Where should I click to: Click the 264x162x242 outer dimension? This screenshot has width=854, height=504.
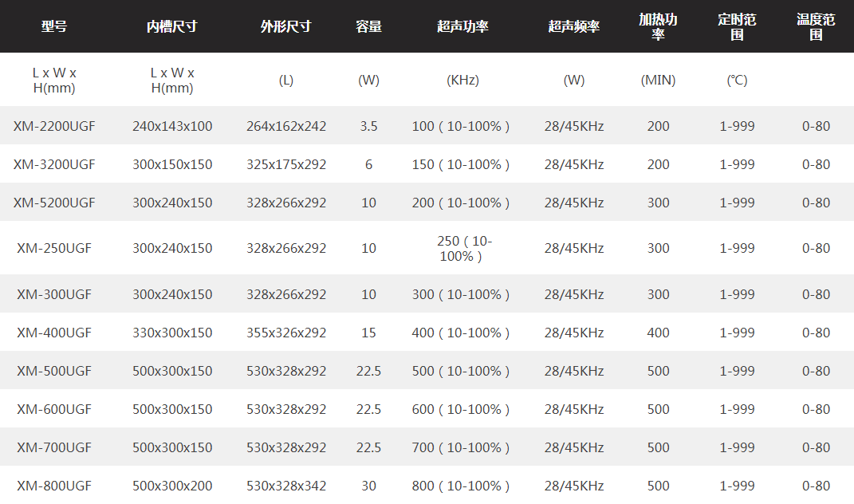pos(286,126)
